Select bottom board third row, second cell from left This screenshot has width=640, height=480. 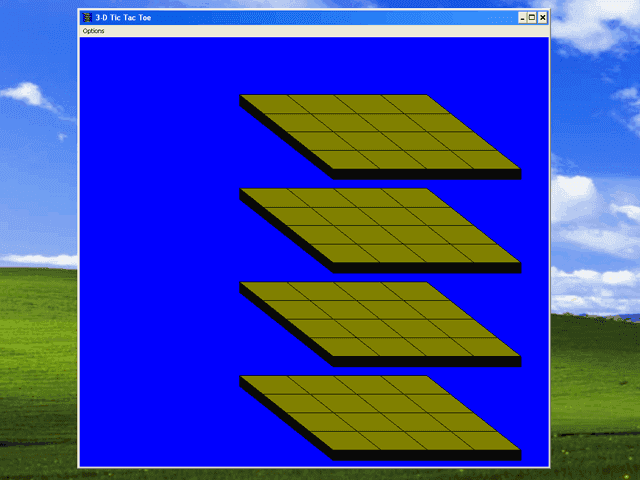coord(369,422)
